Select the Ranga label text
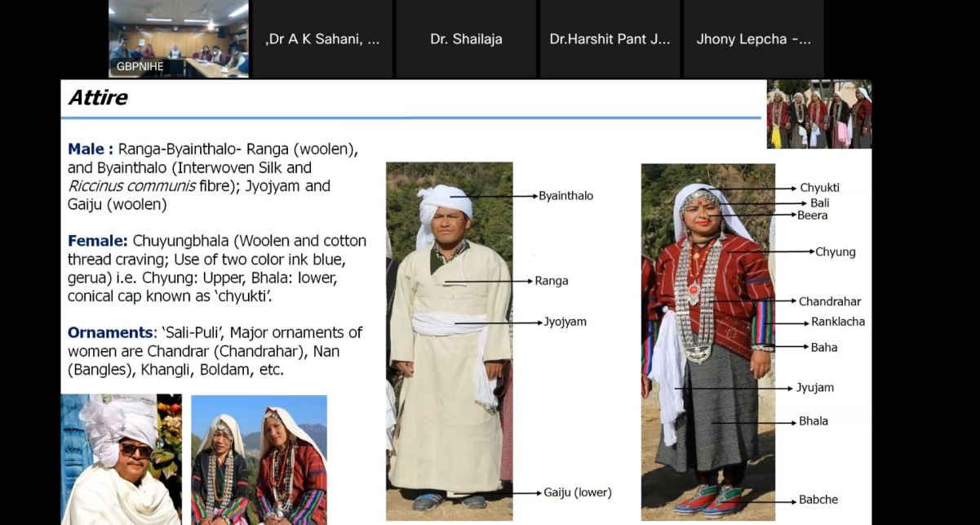This screenshot has width=980, height=525. (x=552, y=281)
